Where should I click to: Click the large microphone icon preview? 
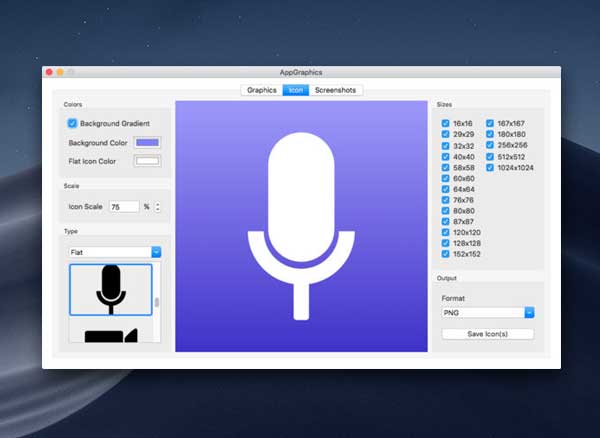(x=301, y=226)
